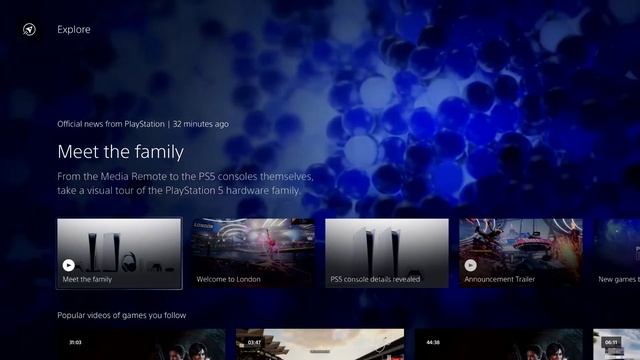Open the video with 44:38 duration

click(499, 344)
